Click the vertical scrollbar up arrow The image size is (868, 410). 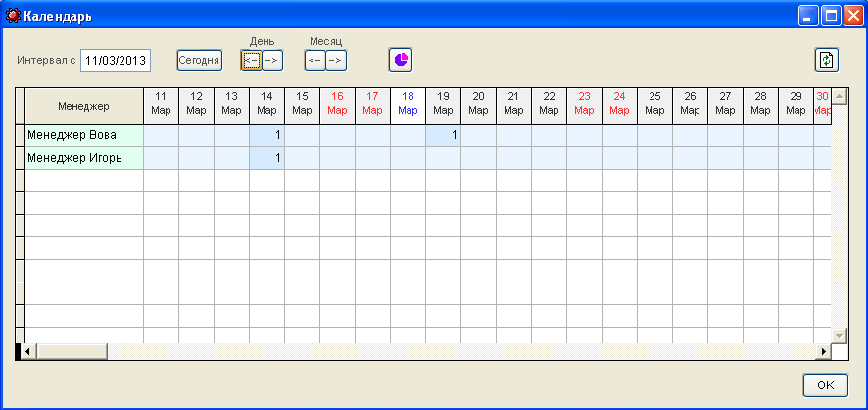click(x=840, y=96)
